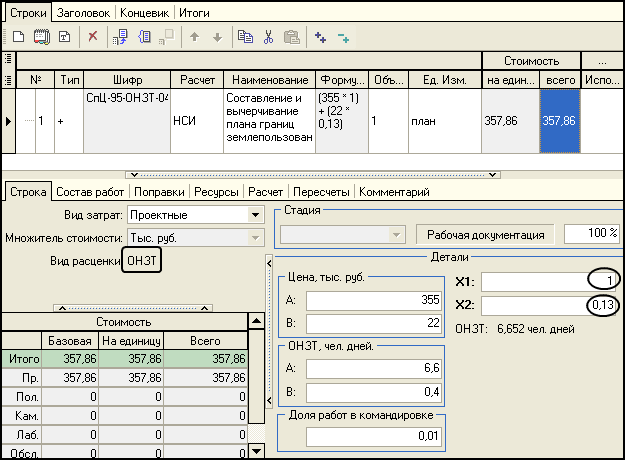Viewport: 625px width, 460px height.
Task: Click the X1 input field
Action: tap(550, 282)
